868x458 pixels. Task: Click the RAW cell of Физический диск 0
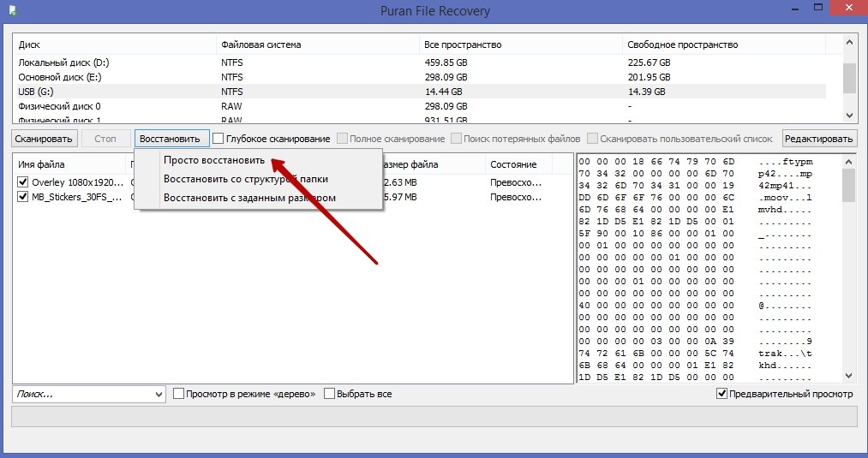[231, 106]
